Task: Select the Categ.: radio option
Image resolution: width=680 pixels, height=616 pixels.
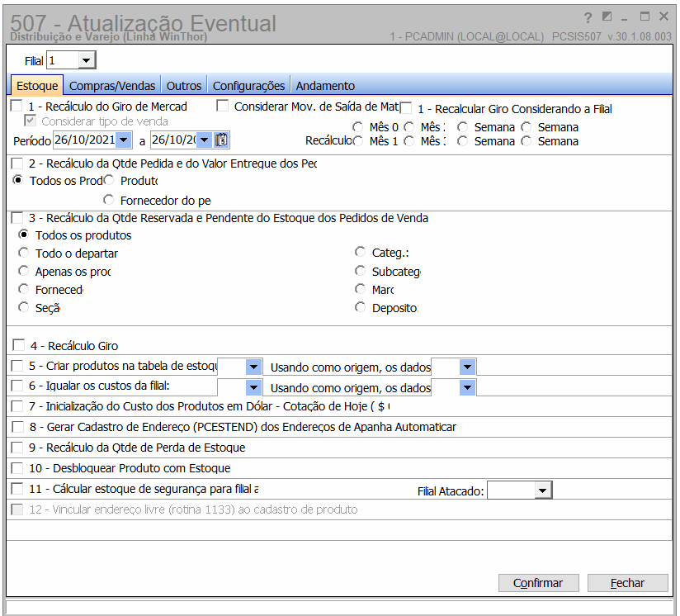Action: (x=361, y=252)
